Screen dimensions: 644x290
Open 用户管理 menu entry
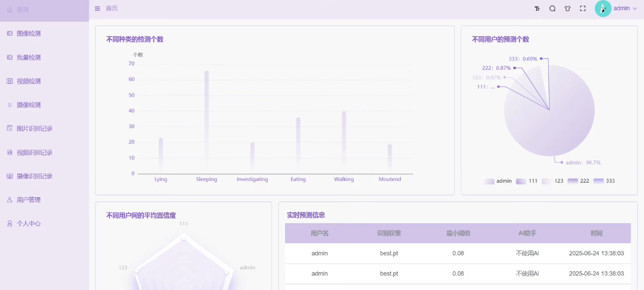click(44, 200)
